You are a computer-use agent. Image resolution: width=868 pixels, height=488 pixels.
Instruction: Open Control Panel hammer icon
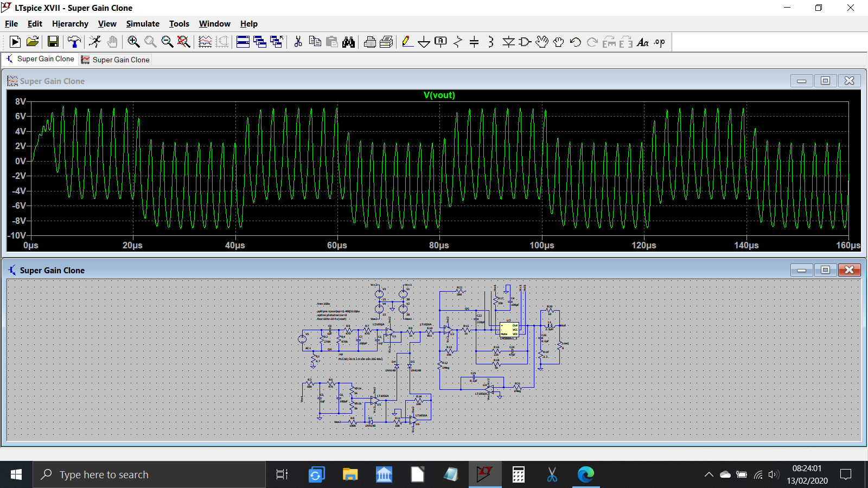pyautogui.click(x=74, y=42)
